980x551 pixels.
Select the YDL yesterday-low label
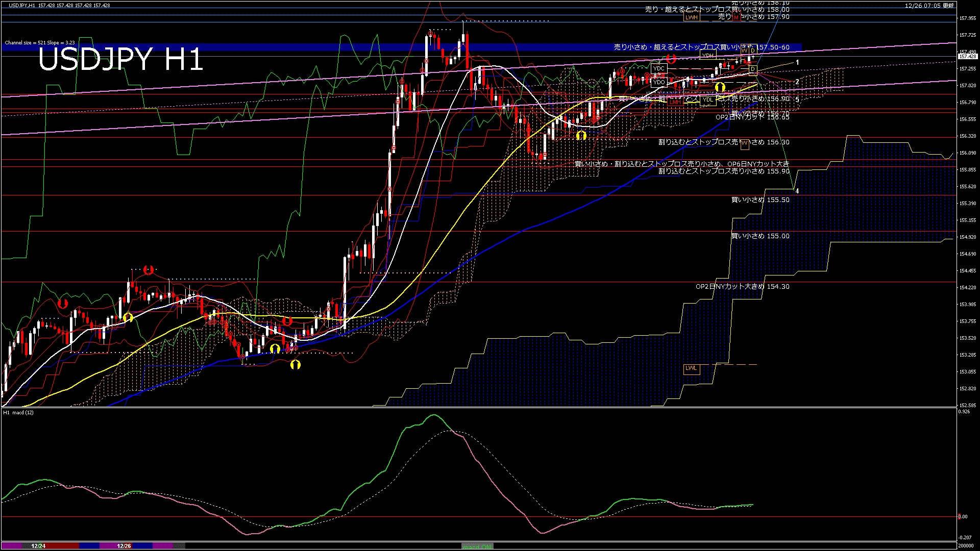point(708,100)
